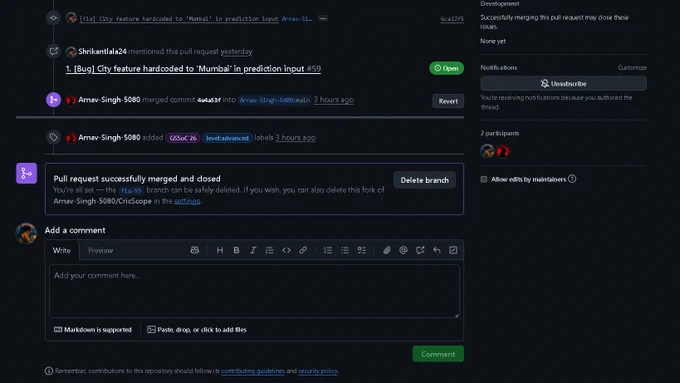Click the Revert button

(x=448, y=101)
